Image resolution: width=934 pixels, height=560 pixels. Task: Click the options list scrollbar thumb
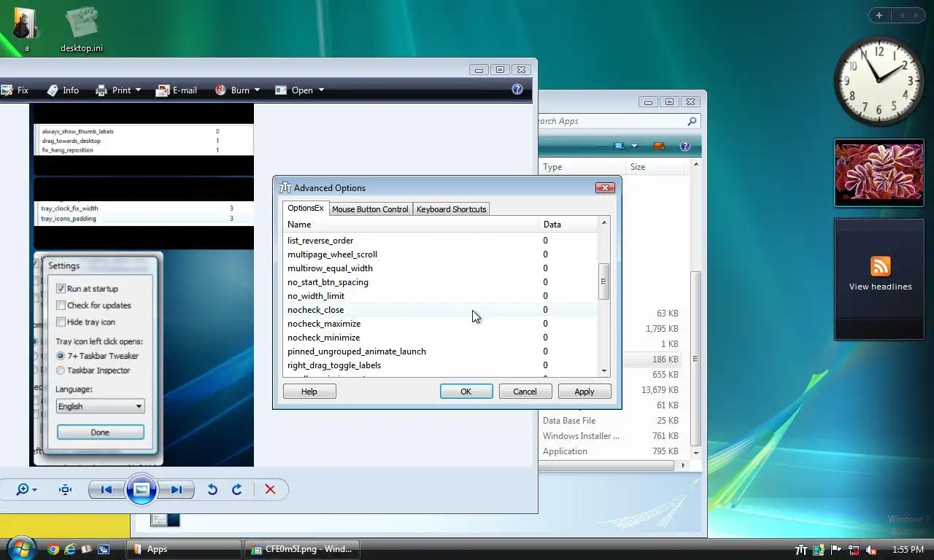(x=603, y=281)
